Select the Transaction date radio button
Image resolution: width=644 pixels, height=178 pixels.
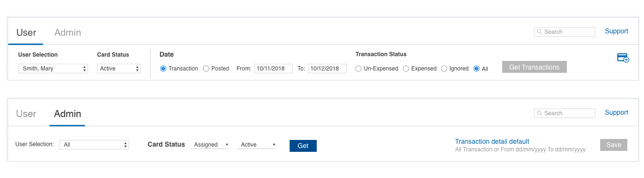click(x=163, y=69)
